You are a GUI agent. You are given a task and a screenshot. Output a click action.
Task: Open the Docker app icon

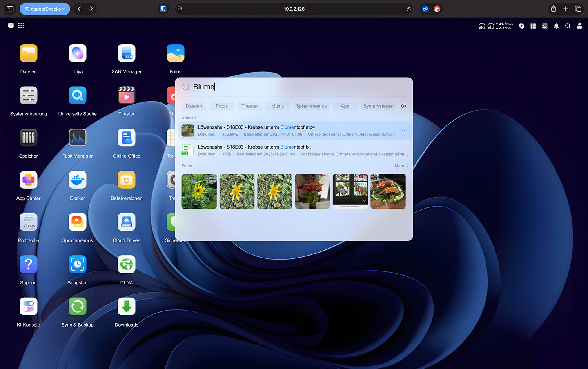pos(77,180)
